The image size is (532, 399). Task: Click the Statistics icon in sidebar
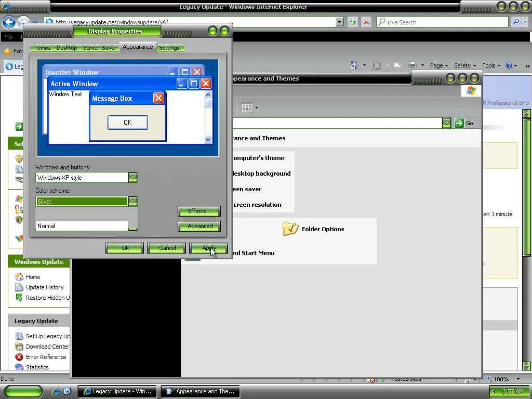pyautogui.click(x=19, y=367)
